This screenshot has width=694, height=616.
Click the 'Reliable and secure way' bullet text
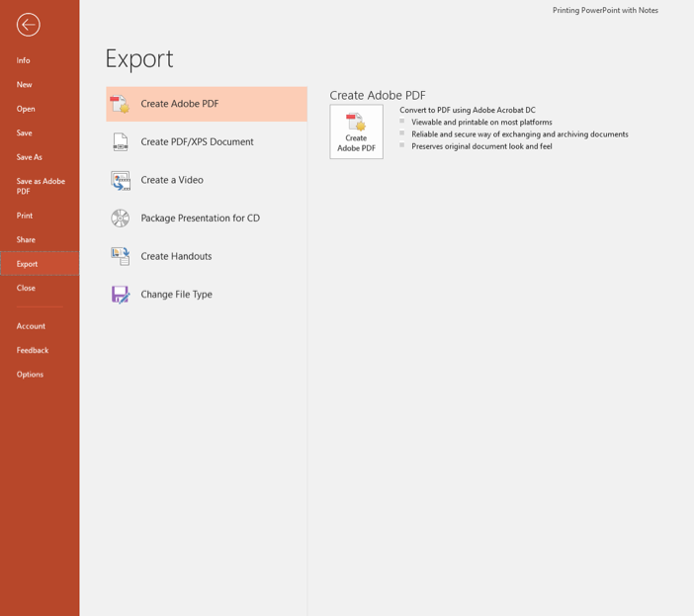pyautogui.click(x=520, y=134)
